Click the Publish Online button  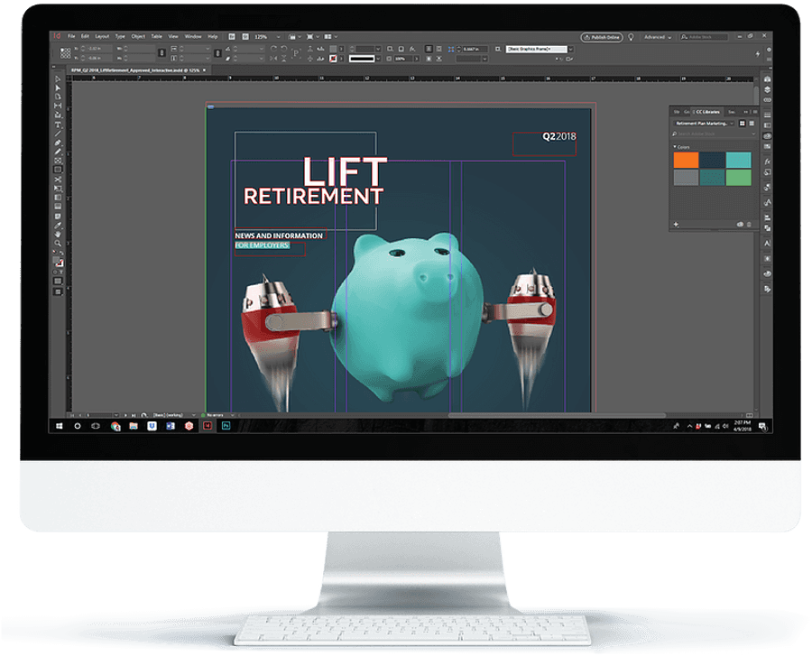tap(602, 37)
